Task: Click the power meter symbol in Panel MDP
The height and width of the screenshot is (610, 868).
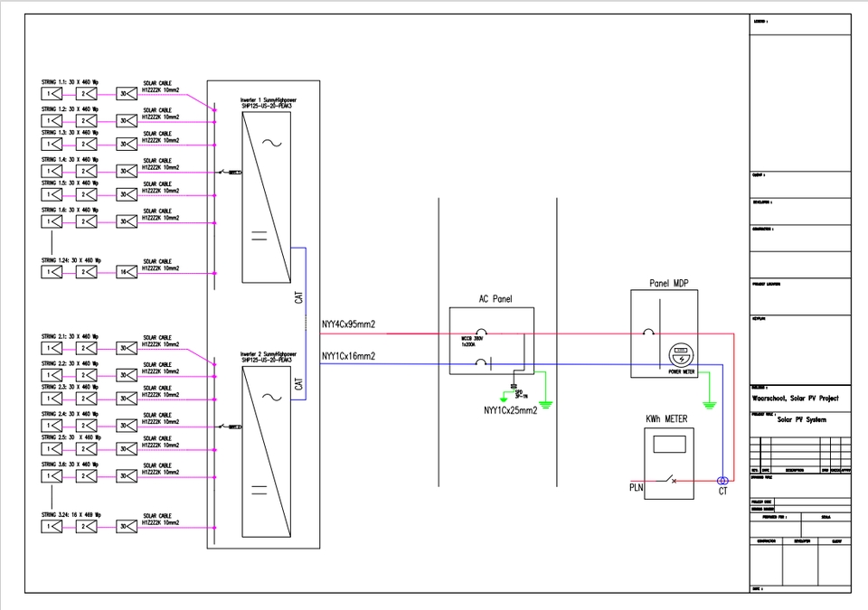Action: coord(681,355)
